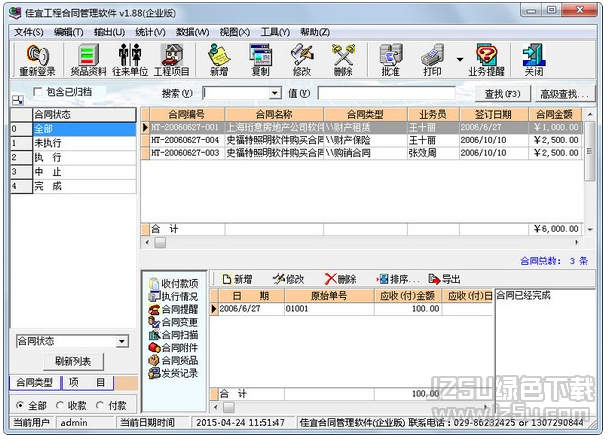The height and width of the screenshot is (440, 608).
Task: Select 合同提醒 in the detail list
Action: click(174, 309)
